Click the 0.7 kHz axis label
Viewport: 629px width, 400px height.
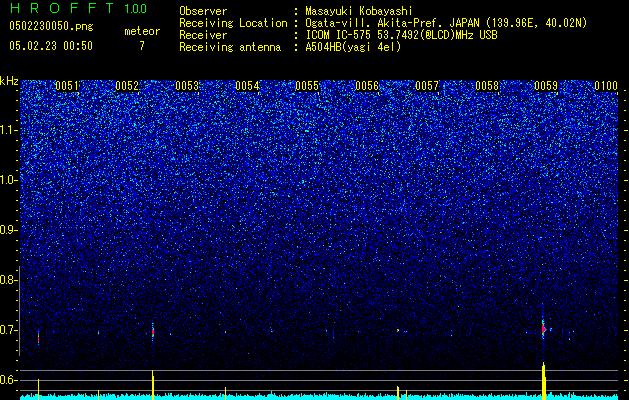click(8, 330)
